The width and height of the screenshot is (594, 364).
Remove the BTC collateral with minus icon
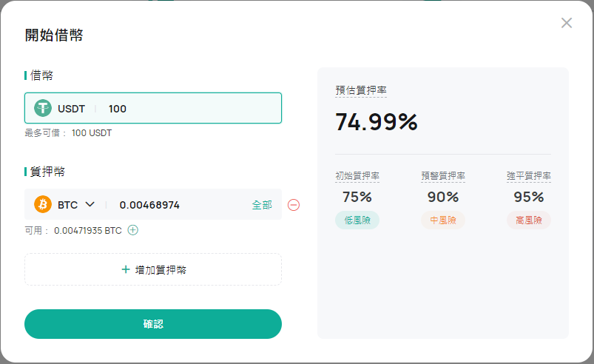click(294, 205)
